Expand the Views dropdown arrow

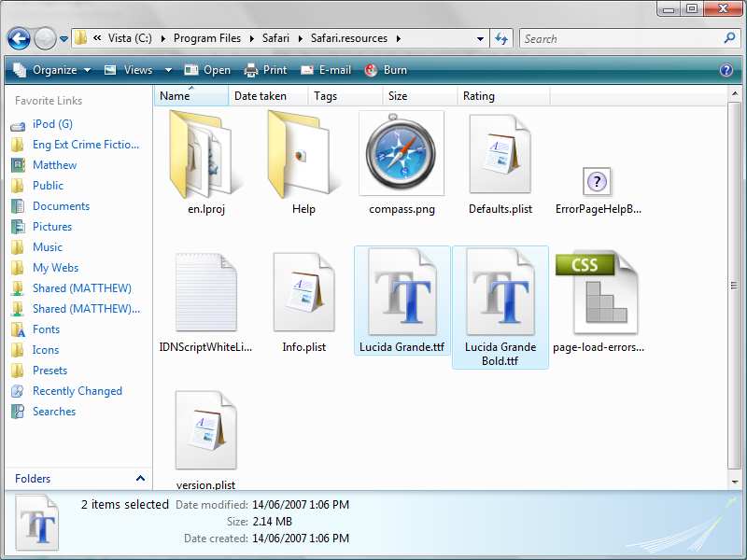pyautogui.click(x=169, y=70)
